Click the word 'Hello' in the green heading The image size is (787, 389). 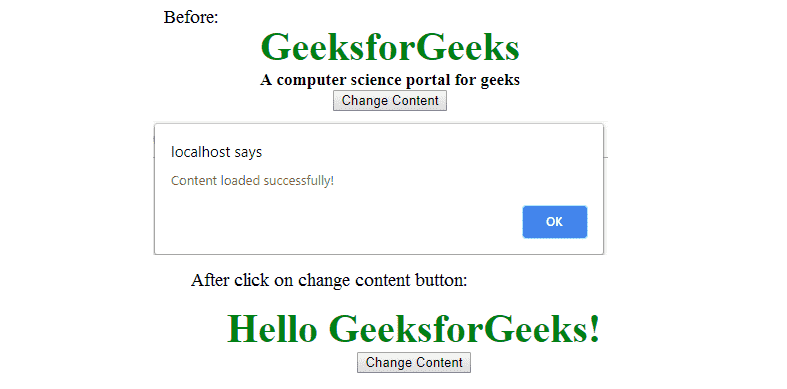coord(272,329)
